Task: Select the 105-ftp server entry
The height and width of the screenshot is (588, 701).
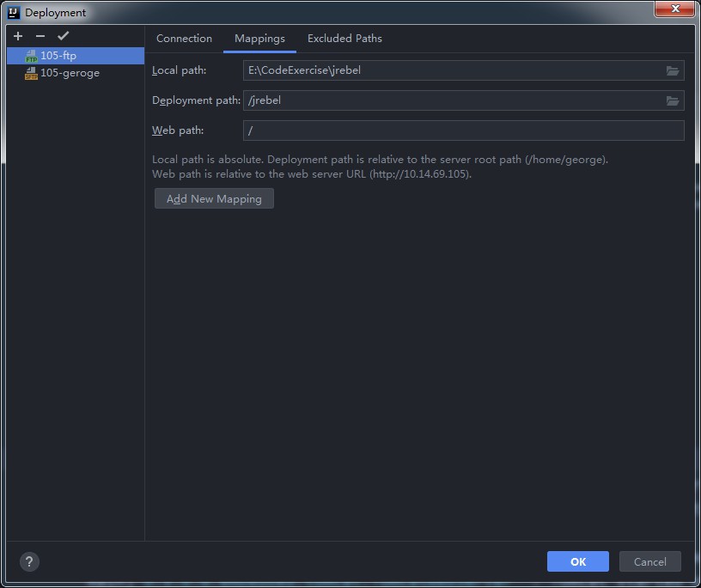Action: pos(58,56)
